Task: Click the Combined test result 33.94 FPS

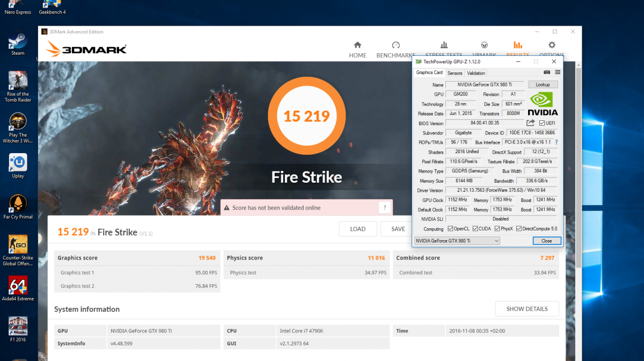Action: [x=544, y=273]
